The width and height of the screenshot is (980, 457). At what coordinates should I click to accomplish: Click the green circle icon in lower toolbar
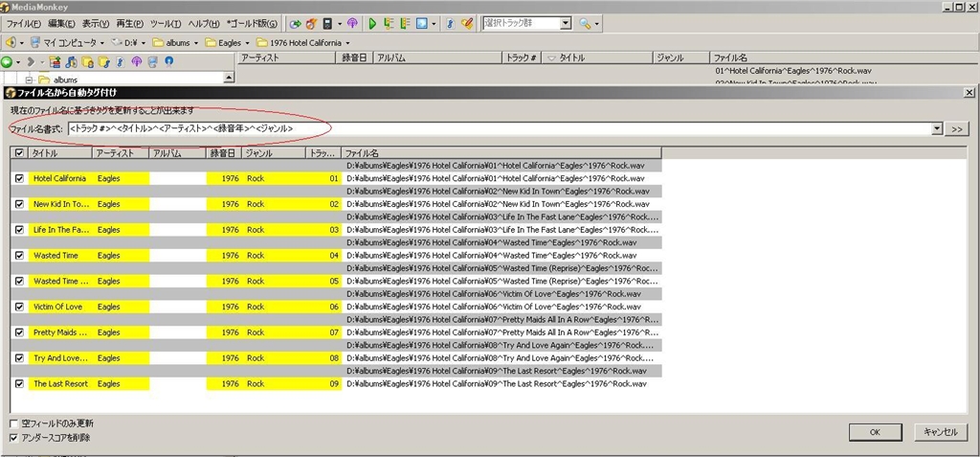[7, 62]
